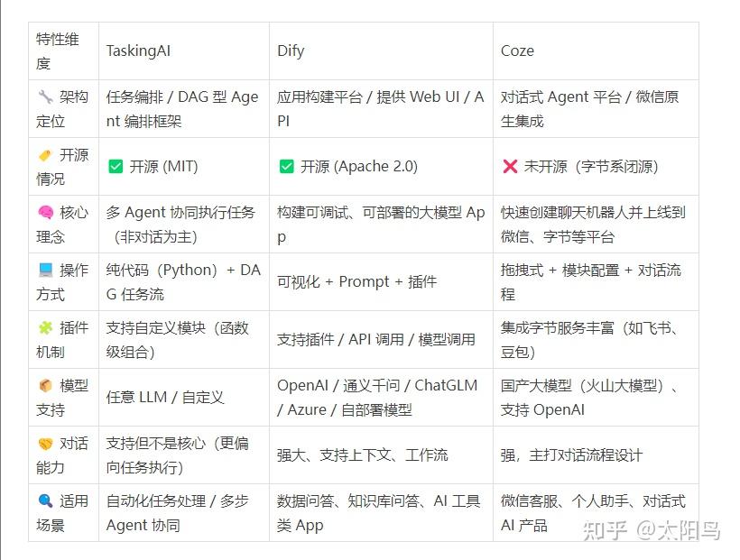Click the green checkmark for Dify Apache 2.0
The height and width of the screenshot is (560, 740).
tap(286, 167)
